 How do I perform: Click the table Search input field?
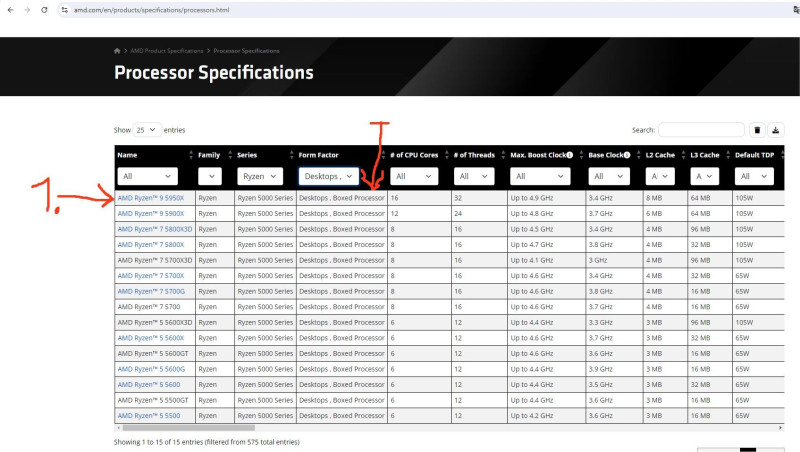(x=701, y=130)
